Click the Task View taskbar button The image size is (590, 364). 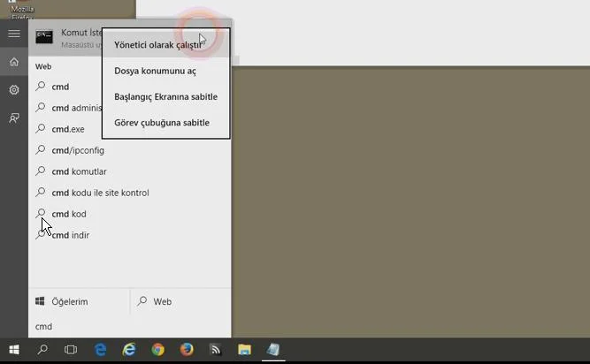[71, 350]
